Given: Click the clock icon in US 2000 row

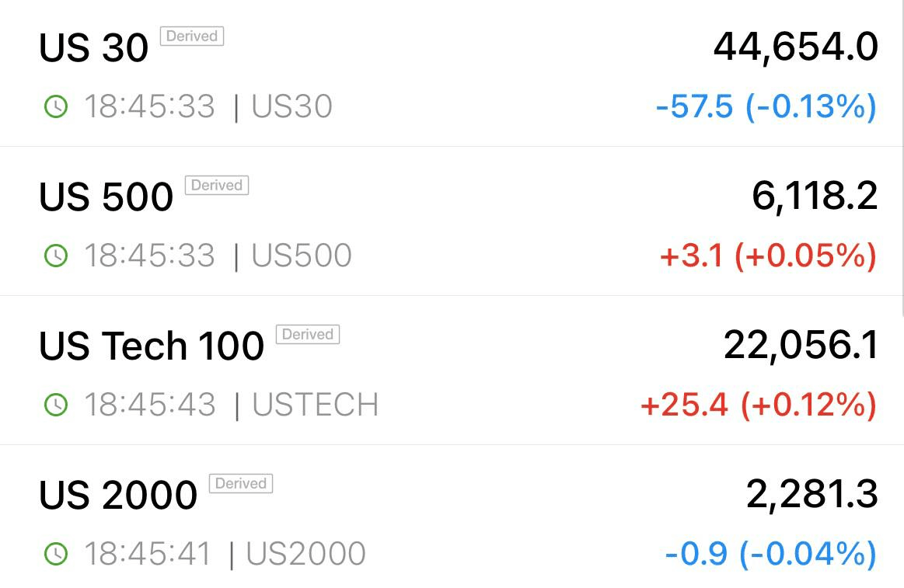Looking at the screenshot, I should (x=56, y=554).
